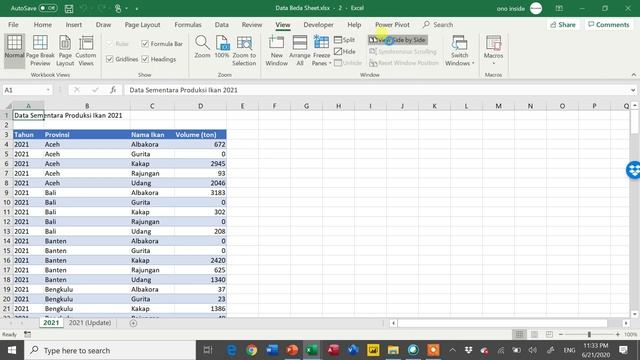The image size is (640, 360).
Task: Open Page Break Preview
Action: [40, 51]
